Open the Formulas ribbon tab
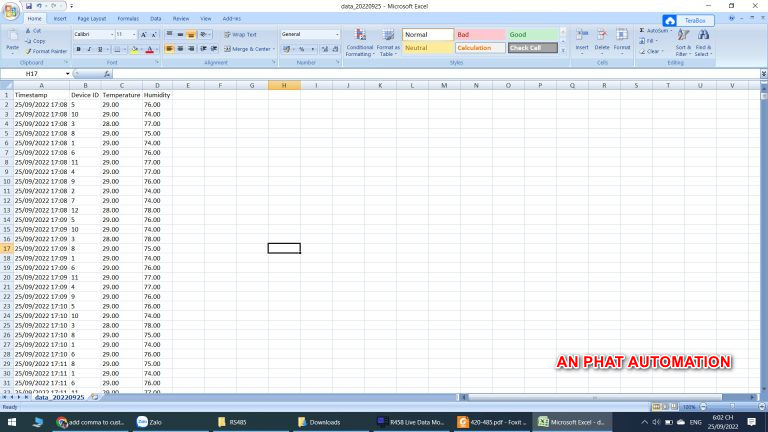The height and width of the screenshot is (432, 768). click(128, 19)
